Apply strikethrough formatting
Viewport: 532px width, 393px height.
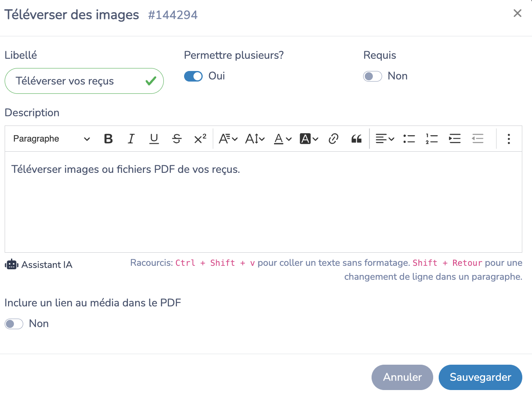coord(177,139)
